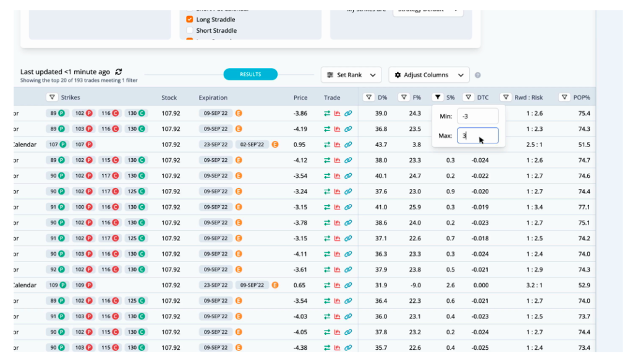Screen dimensions: 633x364
Task: Select the Rwd : Risk value 1 : 3.4
Action: click(x=535, y=207)
